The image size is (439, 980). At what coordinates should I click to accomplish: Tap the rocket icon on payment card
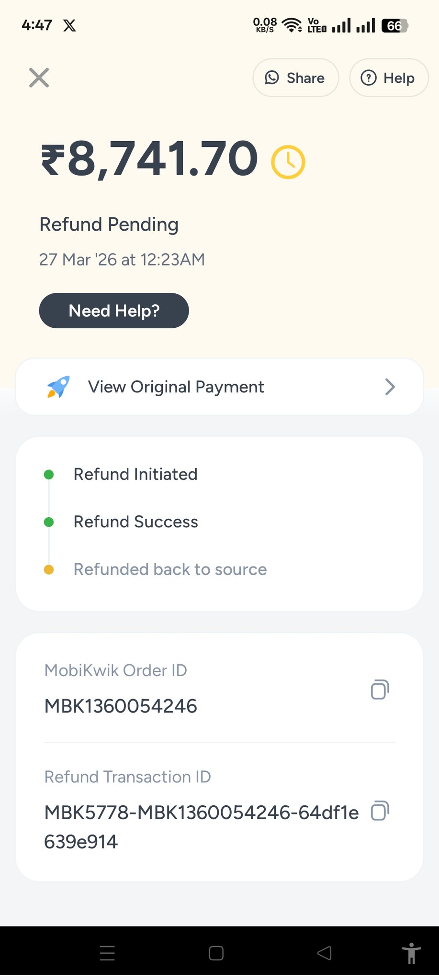click(58, 387)
